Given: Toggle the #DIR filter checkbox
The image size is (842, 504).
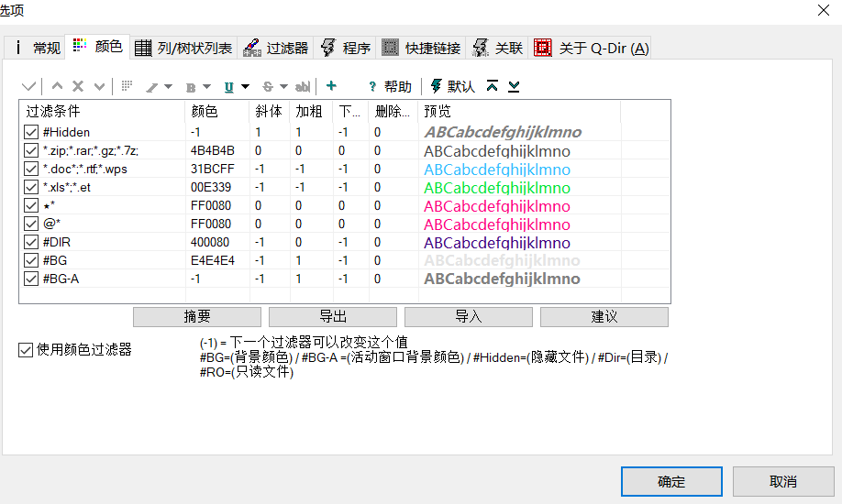Looking at the screenshot, I should (x=31, y=242).
